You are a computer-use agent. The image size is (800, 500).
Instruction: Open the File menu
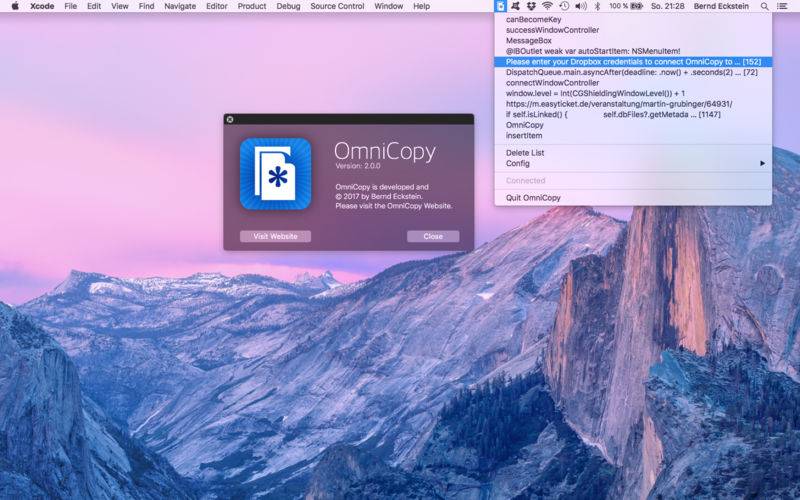(x=70, y=6)
